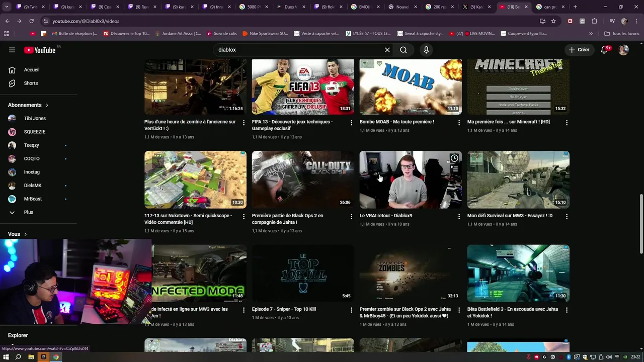The image size is (644, 362).
Task: Click the Créer button
Action: (x=579, y=50)
